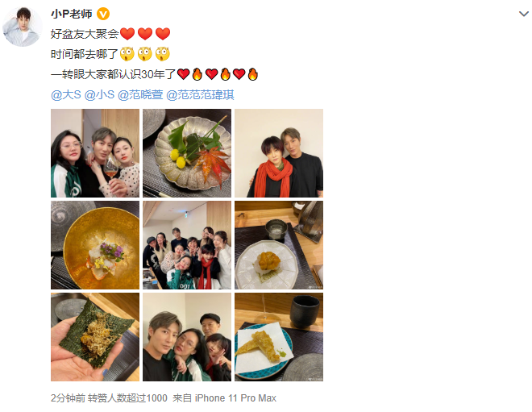Open the red scarf couple photo
The image size is (532, 412).
[x=279, y=153]
